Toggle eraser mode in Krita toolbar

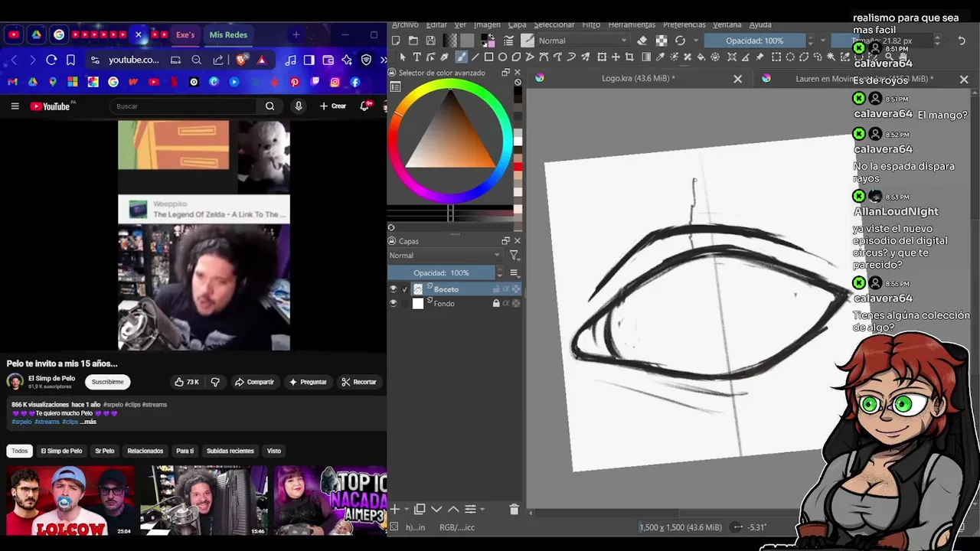pos(642,41)
